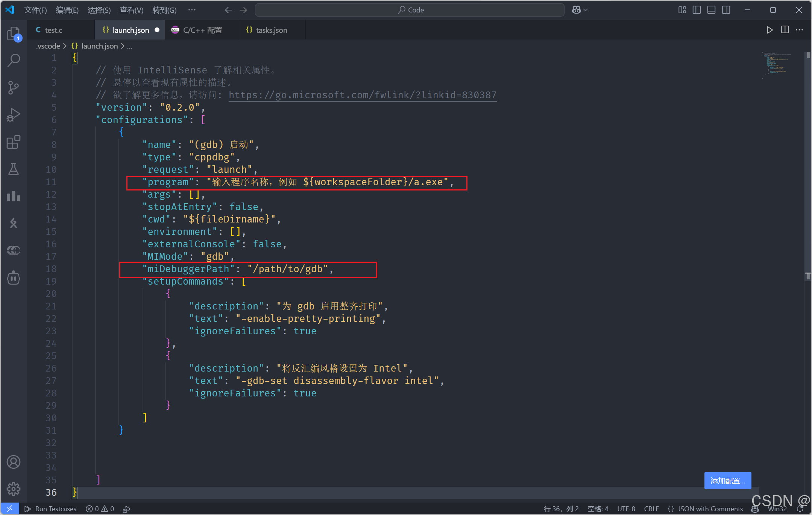The image size is (812, 515).
Task: Open the Explorer view in activity bar
Action: point(14,34)
